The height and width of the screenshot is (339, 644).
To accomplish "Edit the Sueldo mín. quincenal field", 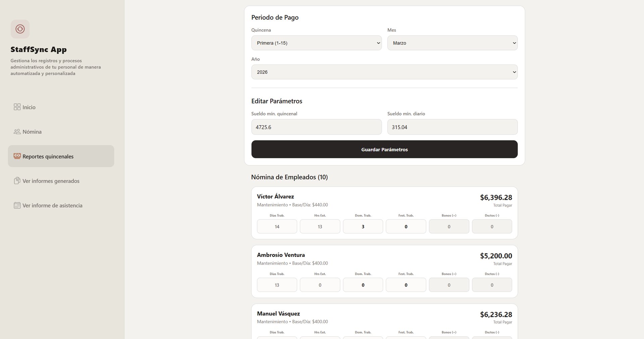I will pyautogui.click(x=316, y=127).
